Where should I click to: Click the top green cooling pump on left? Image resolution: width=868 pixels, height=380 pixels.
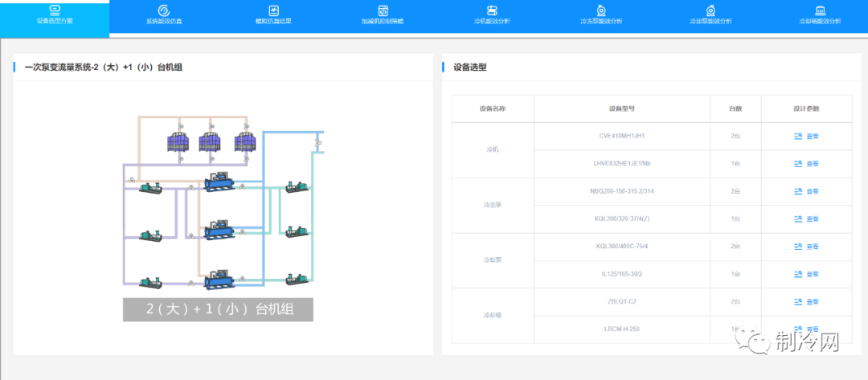[x=150, y=187]
